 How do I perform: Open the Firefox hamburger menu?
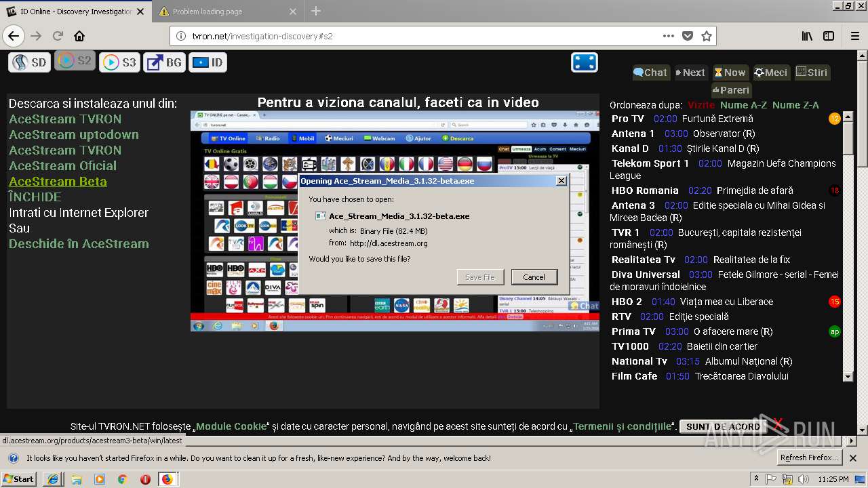click(x=854, y=36)
